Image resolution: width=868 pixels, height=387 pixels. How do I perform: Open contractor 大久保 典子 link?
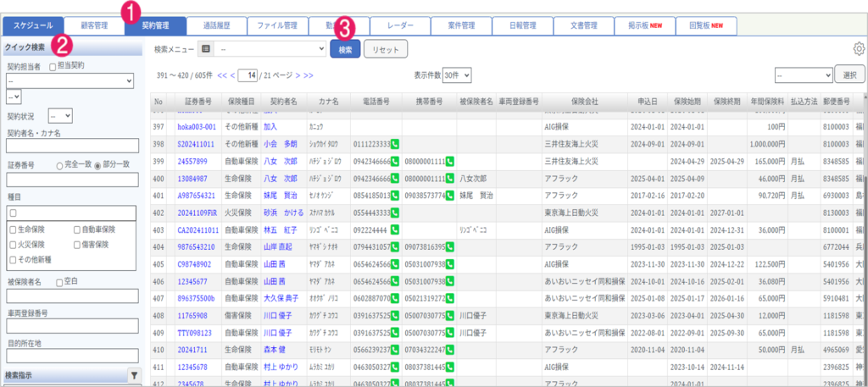click(x=281, y=298)
